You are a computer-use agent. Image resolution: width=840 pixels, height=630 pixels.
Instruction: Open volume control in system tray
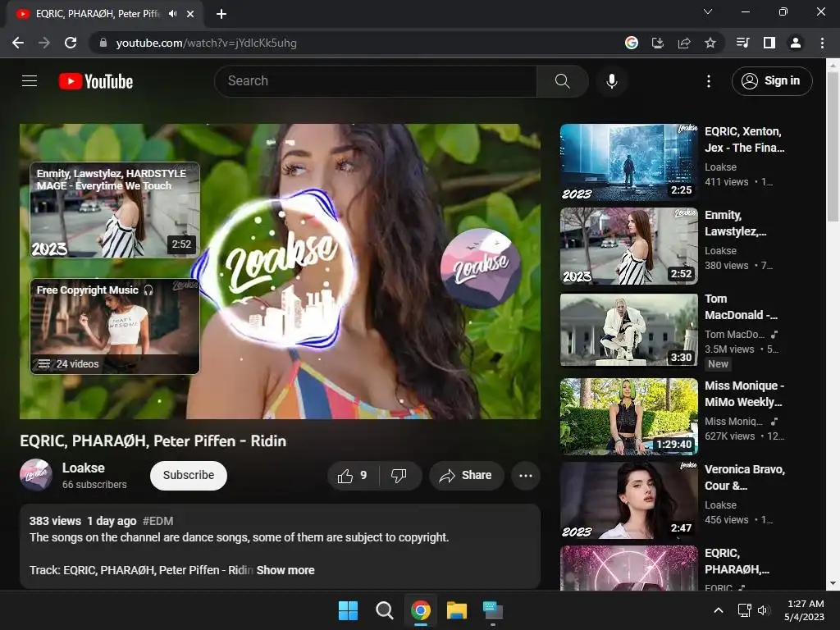[x=764, y=610]
